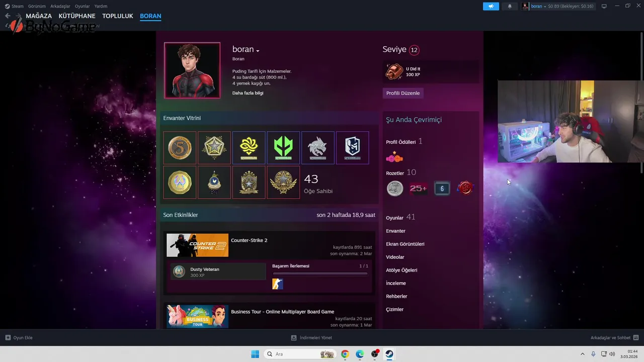This screenshot has width=644, height=362.
Task: Go back with the navigation arrow
Action: (x=8, y=16)
